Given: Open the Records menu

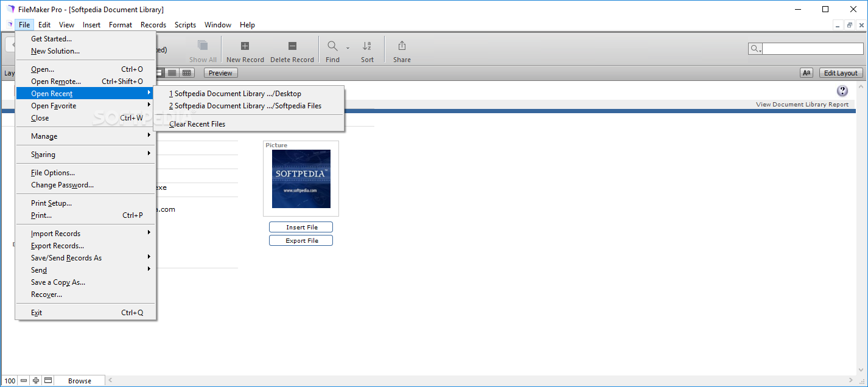Looking at the screenshot, I should pyautogui.click(x=153, y=25).
